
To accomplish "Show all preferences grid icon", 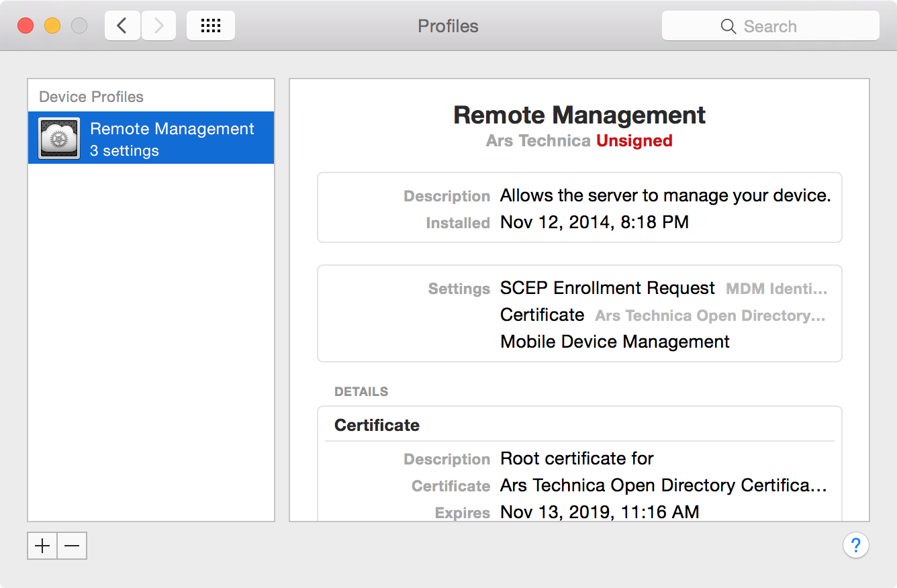I will (211, 26).
